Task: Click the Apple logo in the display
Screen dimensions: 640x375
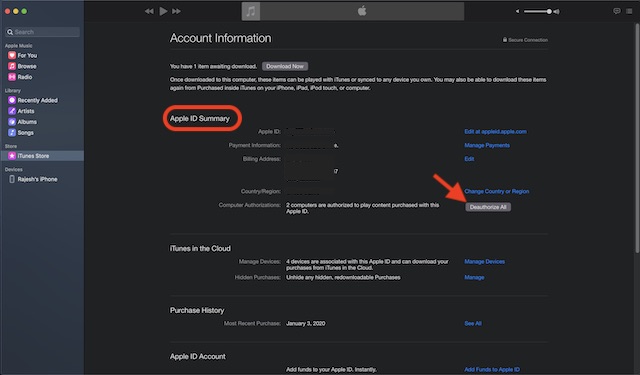Action: tap(362, 11)
